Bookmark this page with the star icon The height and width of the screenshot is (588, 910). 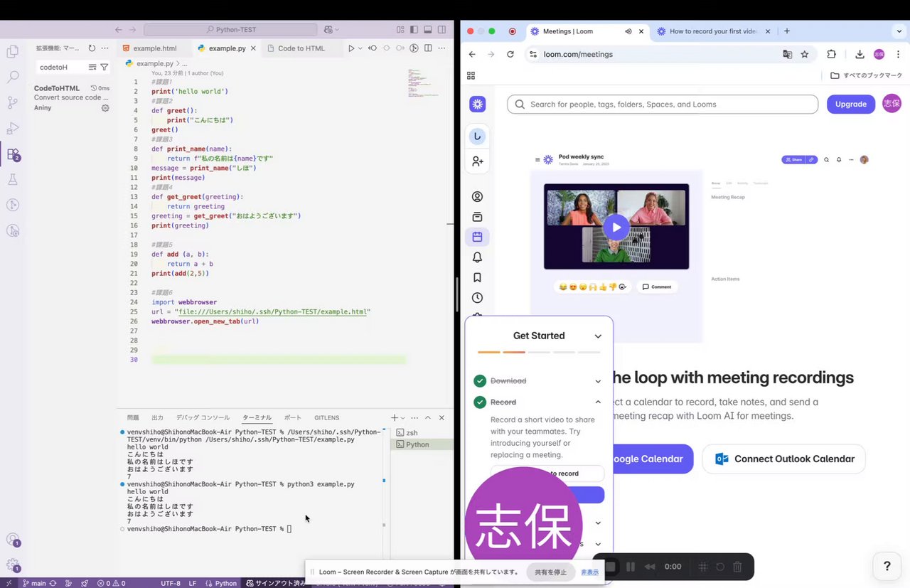coord(805,54)
